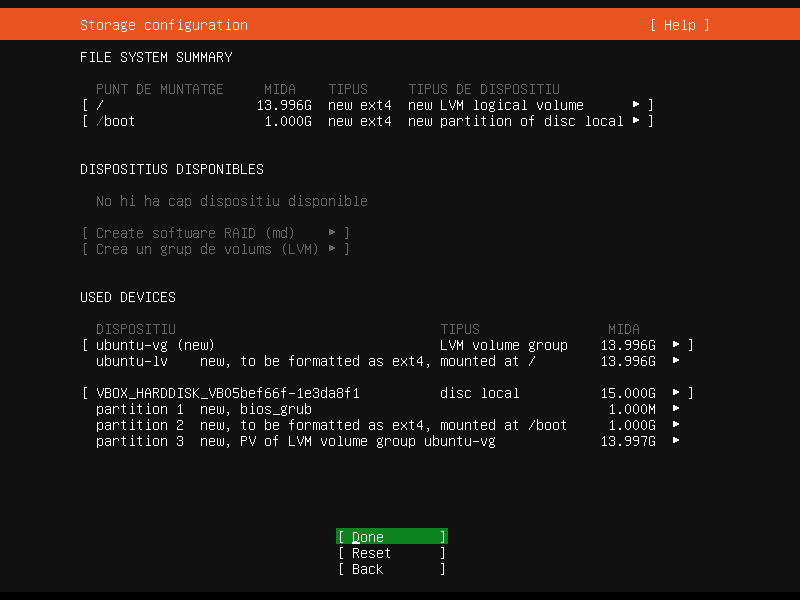Click the Reset button
Image resolution: width=800 pixels, height=600 pixels.
(391, 553)
